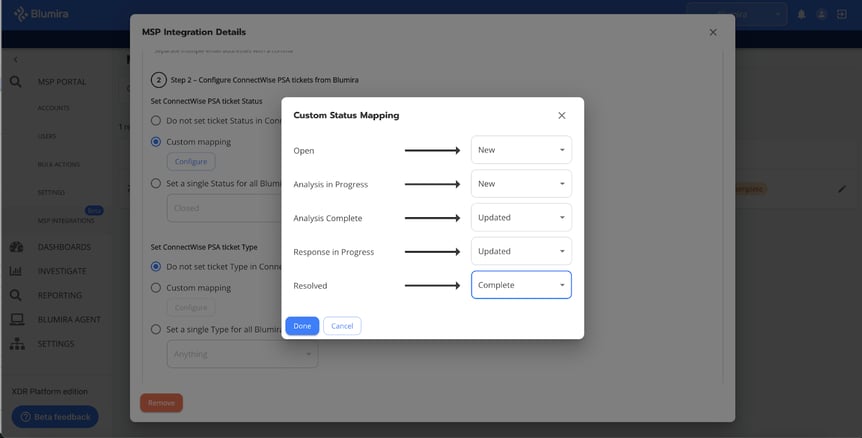
Task: Open Settings in the sidebar menu
Action: click(56, 344)
